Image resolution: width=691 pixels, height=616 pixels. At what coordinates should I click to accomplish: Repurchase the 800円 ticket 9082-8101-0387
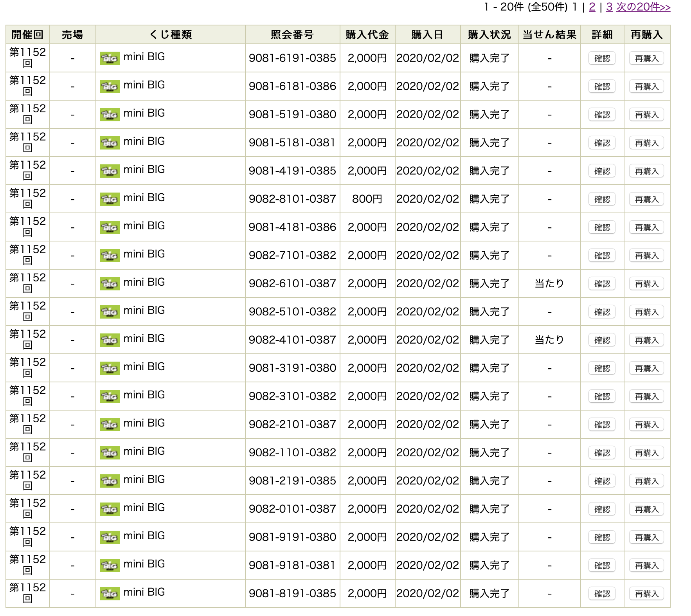pyautogui.click(x=646, y=199)
